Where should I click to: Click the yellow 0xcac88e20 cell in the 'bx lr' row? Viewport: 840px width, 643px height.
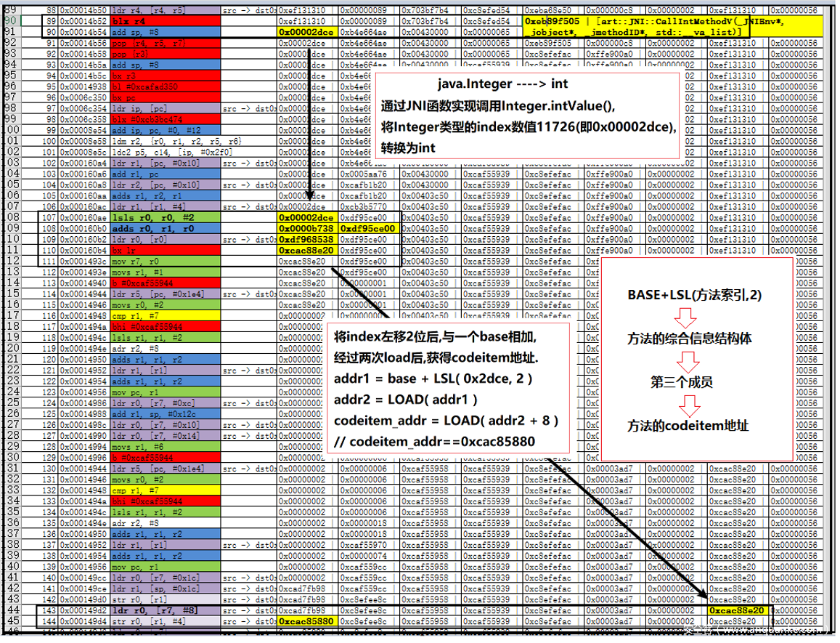[x=308, y=251]
